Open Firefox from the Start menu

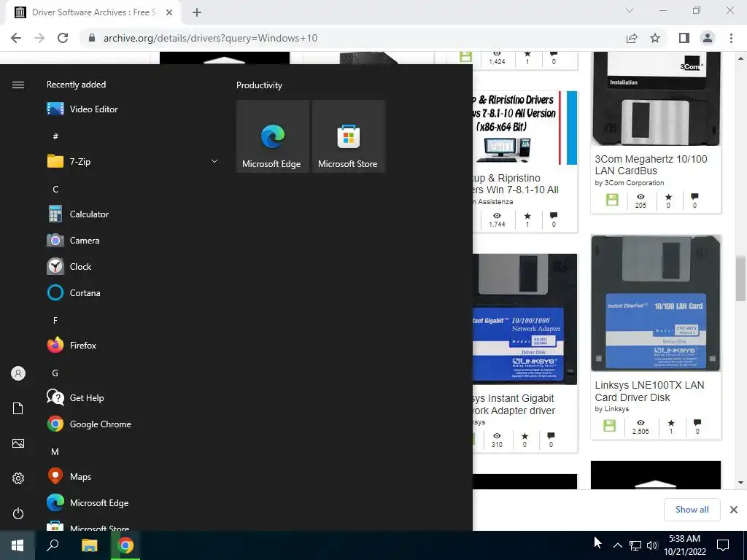click(x=133, y=345)
